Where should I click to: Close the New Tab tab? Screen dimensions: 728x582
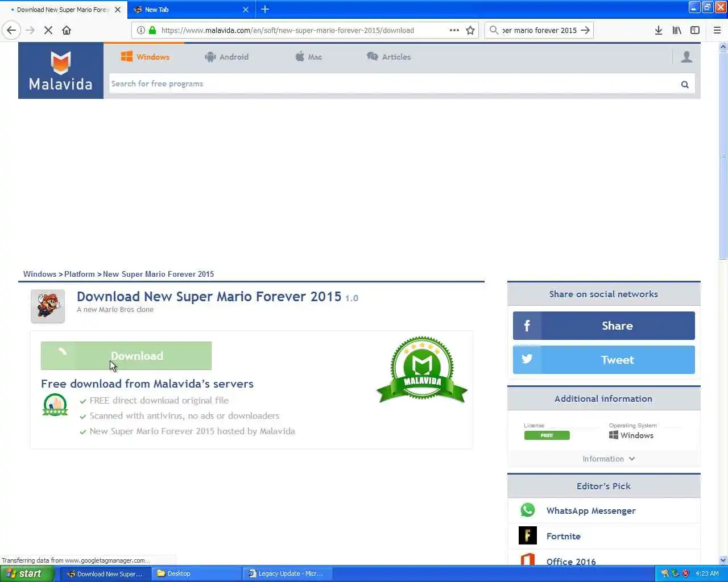tap(246, 9)
